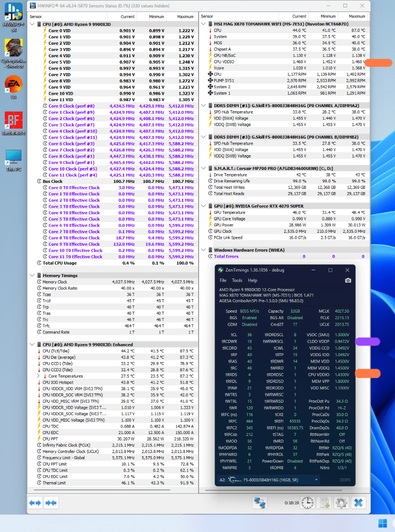Collapse the Windows Hardware Errors (WHEA) group
Image resolution: width=395 pixels, height=532 pixels.
point(203,250)
